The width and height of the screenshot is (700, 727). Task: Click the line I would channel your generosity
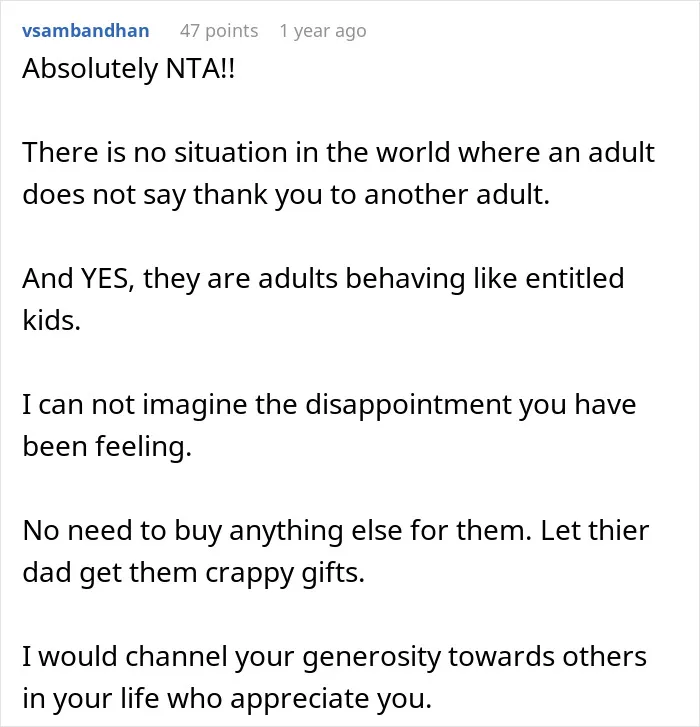(x=334, y=657)
